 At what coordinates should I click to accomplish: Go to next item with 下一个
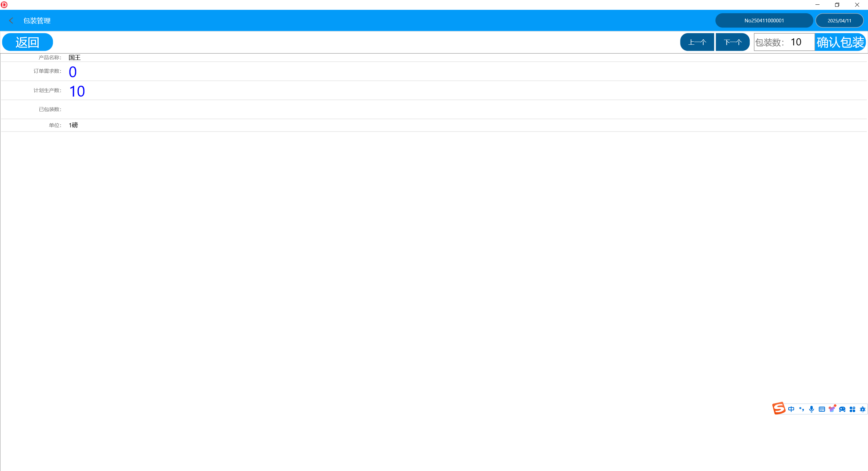(732, 42)
